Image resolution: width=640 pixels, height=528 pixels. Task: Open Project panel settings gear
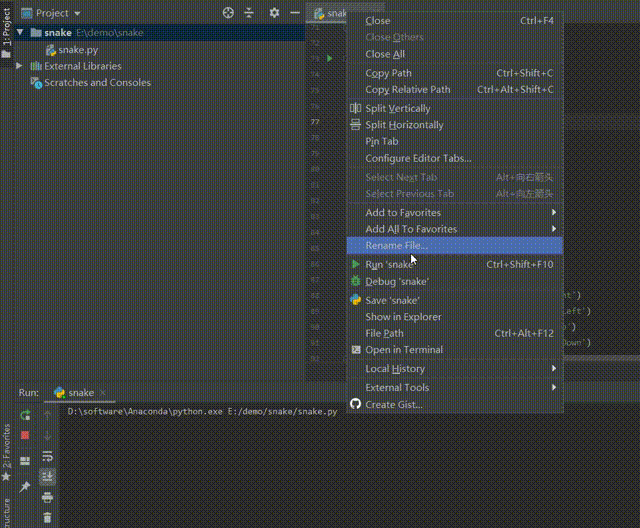[274, 13]
